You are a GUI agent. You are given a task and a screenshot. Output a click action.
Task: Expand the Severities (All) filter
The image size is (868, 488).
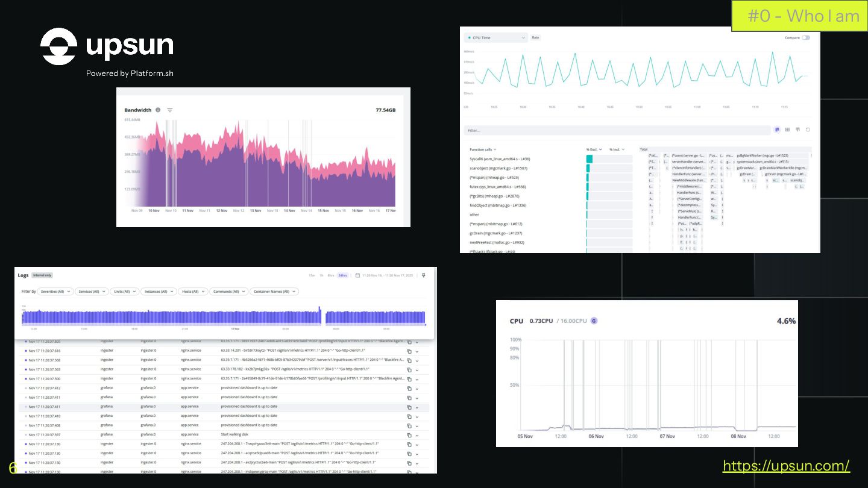[55, 292]
